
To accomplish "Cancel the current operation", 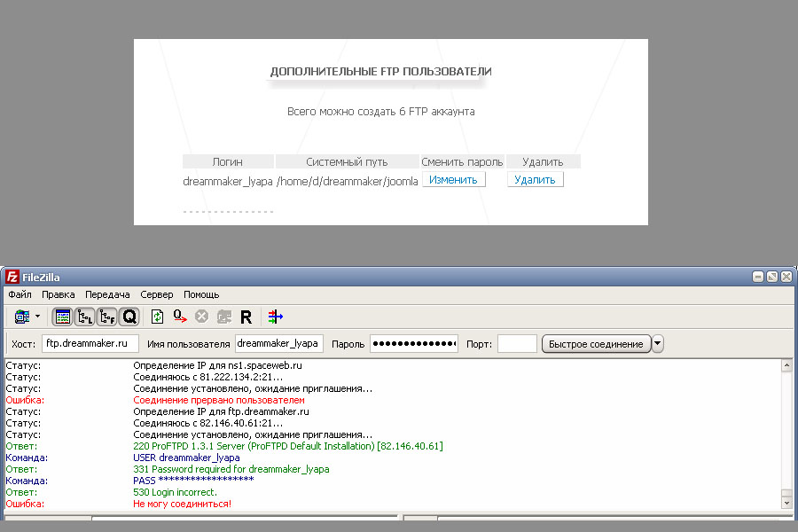I will tap(201, 317).
